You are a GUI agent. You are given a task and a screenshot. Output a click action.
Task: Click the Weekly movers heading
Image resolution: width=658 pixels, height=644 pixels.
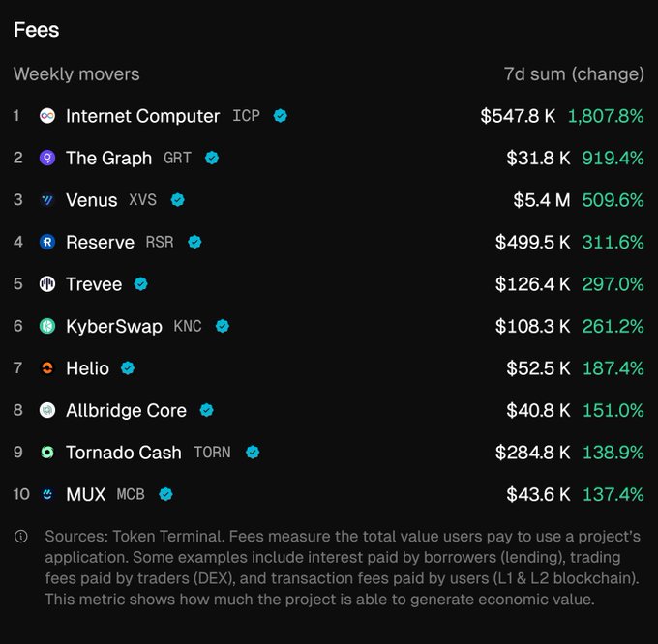coord(76,73)
